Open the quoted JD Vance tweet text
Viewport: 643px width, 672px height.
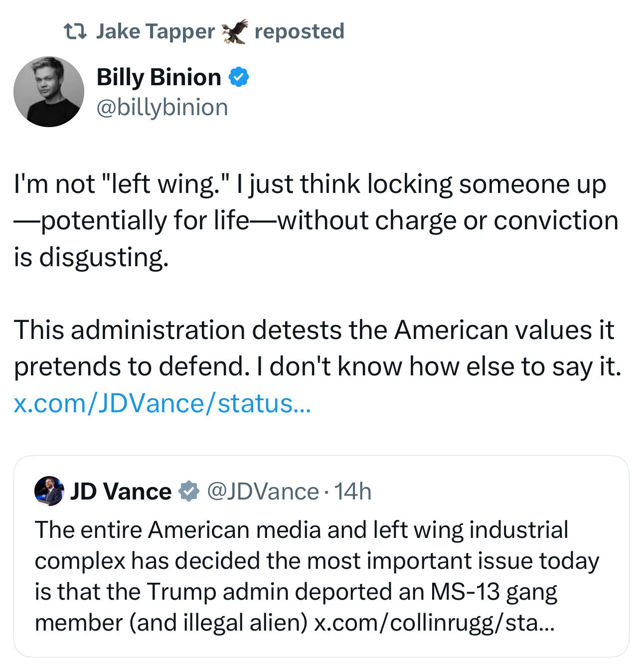318,576
